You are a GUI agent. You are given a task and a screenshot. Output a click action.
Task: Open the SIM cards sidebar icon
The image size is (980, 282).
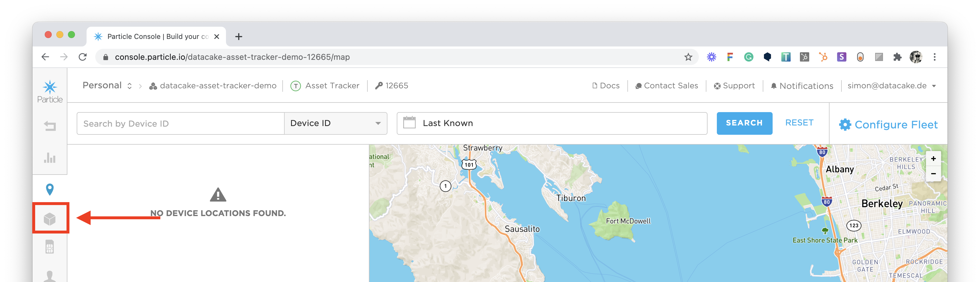coord(50,247)
